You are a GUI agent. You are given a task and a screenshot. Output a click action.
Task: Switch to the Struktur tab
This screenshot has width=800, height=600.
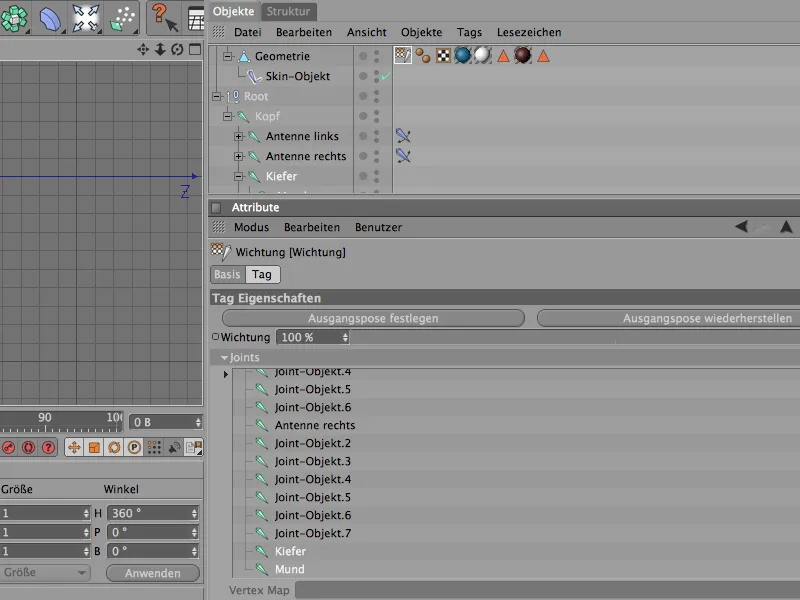(288, 11)
